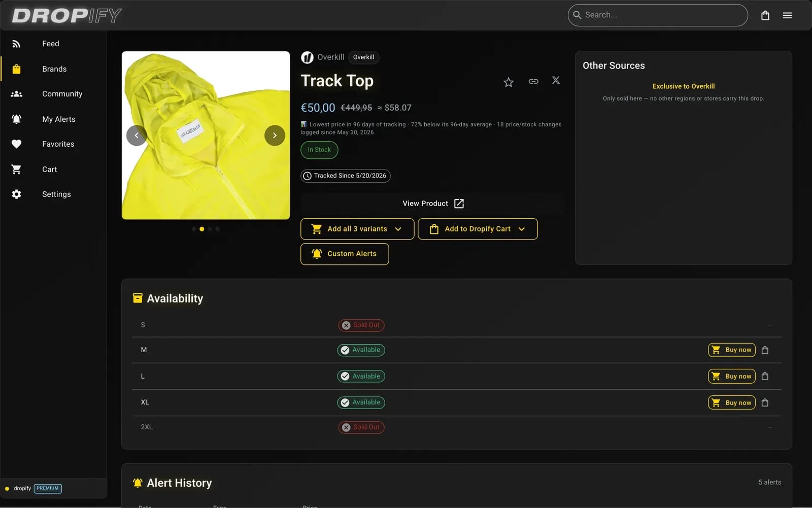The width and height of the screenshot is (812, 508).
Task: Click Available badge for size L
Action: click(361, 376)
